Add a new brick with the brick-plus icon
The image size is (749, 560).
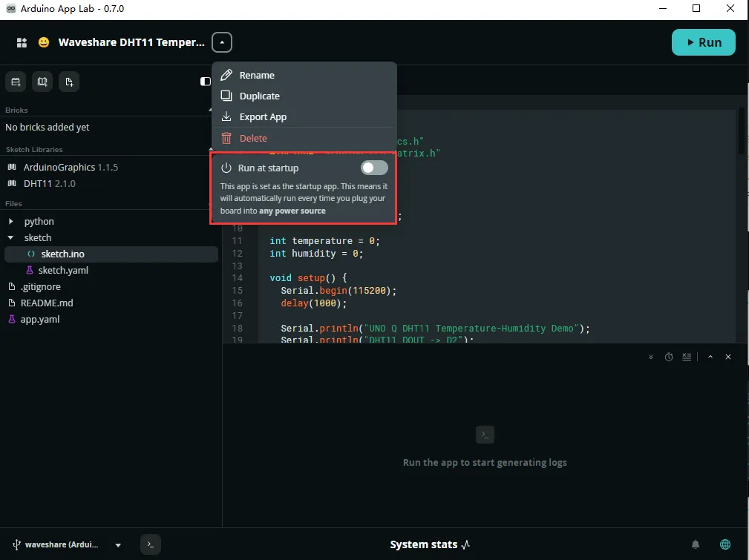pyautogui.click(x=16, y=82)
